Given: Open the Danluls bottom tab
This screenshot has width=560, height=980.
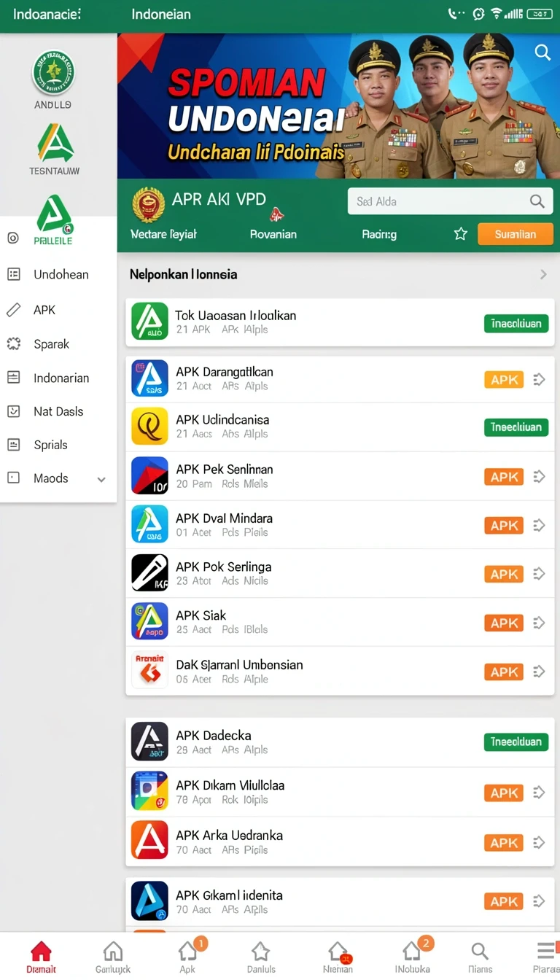Looking at the screenshot, I should click(261, 957).
